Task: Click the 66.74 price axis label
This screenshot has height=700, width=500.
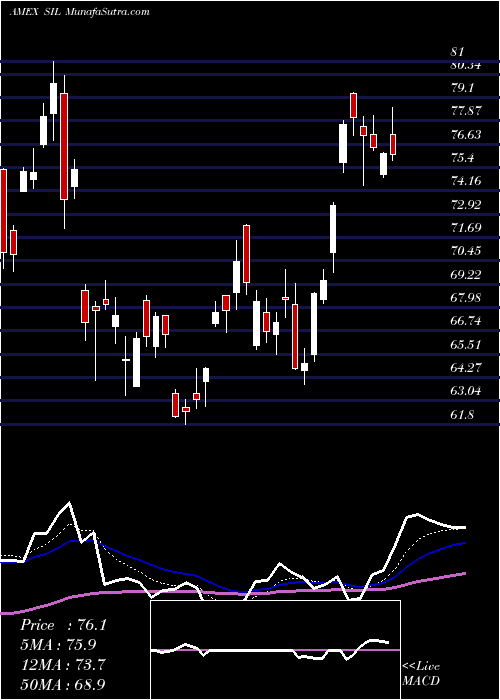Action: point(466,321)
